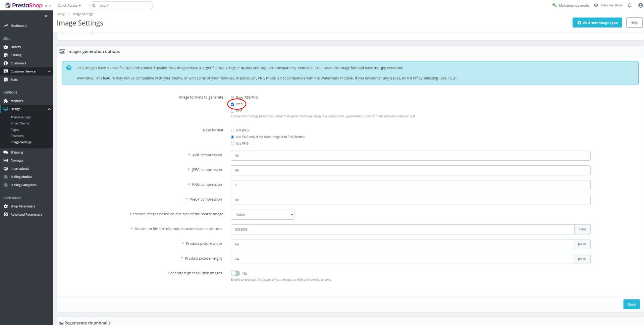Image resolution: width=644 pixels, height=325 pixels.
Task: Click the Base JPEG/PNG checkbox
Action: [x=232, y=98]
